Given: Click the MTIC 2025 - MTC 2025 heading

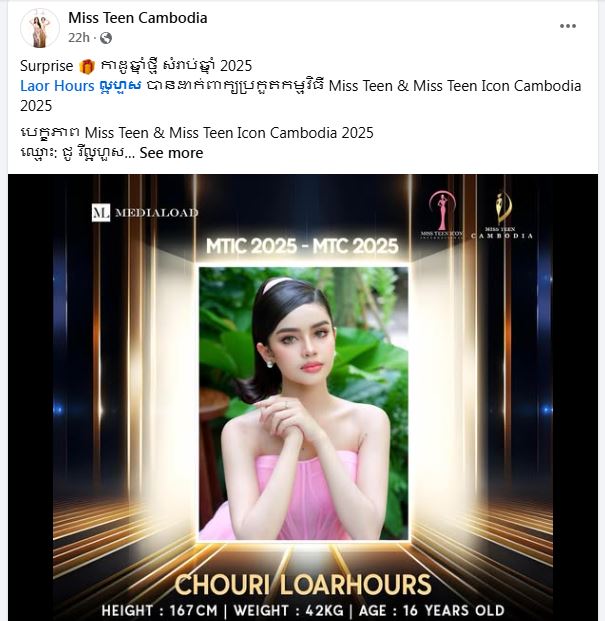Looking at the screenshot, I should tap(302, 246).
